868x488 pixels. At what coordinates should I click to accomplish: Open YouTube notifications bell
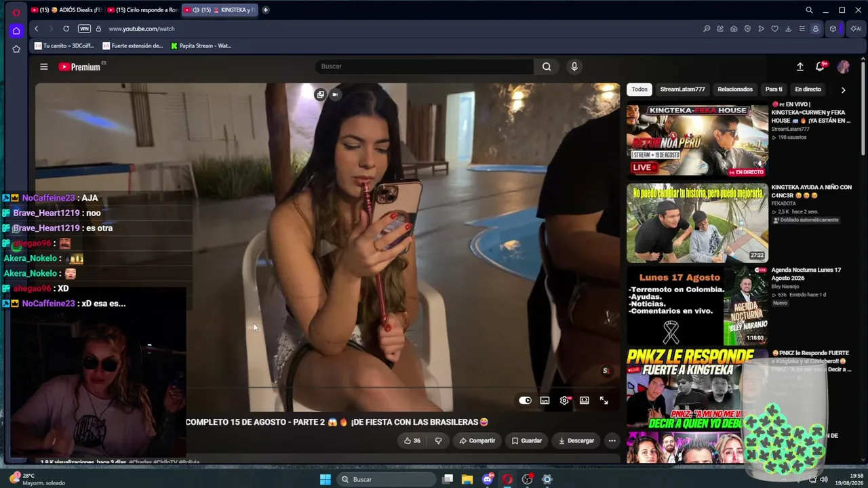point(821,66)
